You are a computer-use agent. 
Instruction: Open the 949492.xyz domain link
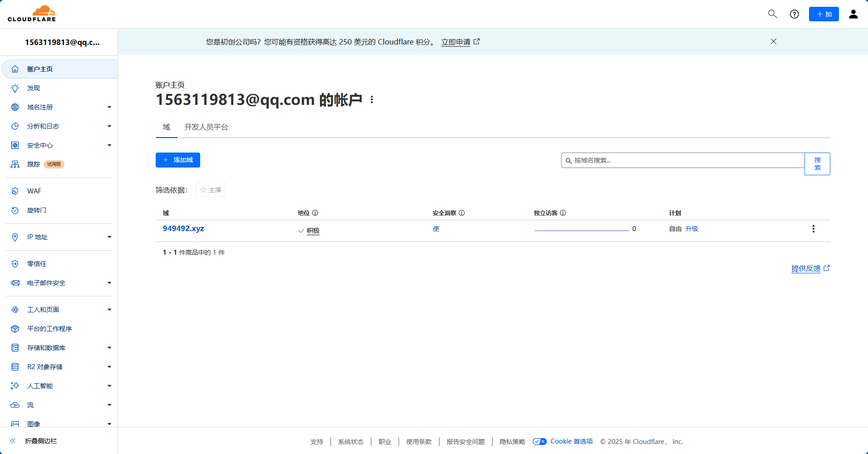183,228
